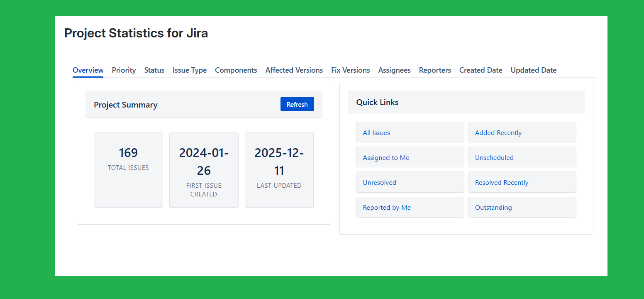Click the FIRST ISSUE CREATED label
The width and height of the screenshot is (644, 299).
pyautogui.click(x=204, y=190)
